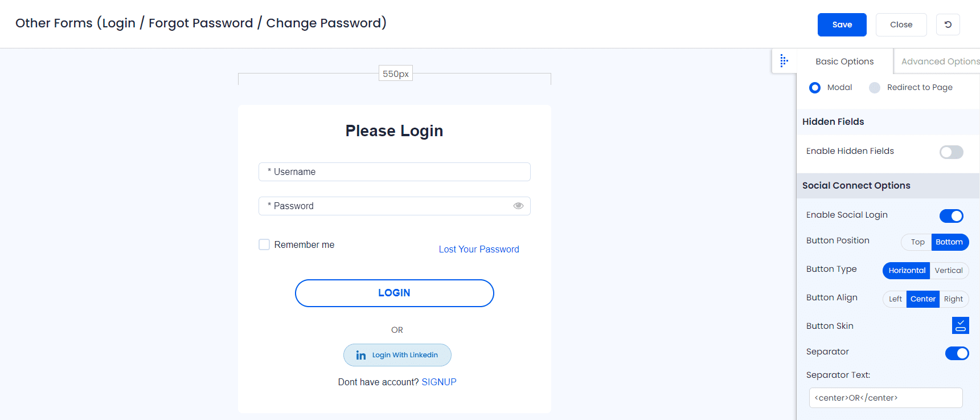Set Button Position to Top
This screenshot has height=420, width=980.
[x=917, y=242]
